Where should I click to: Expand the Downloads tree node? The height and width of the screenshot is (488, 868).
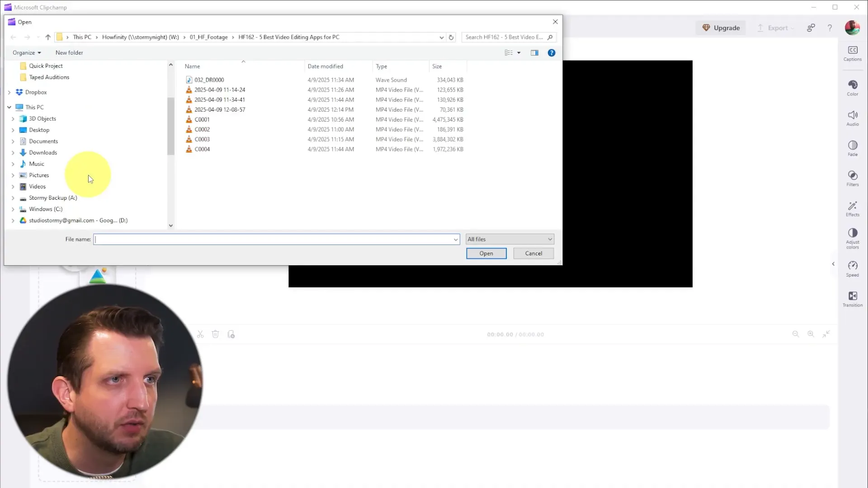click(13, 153)
